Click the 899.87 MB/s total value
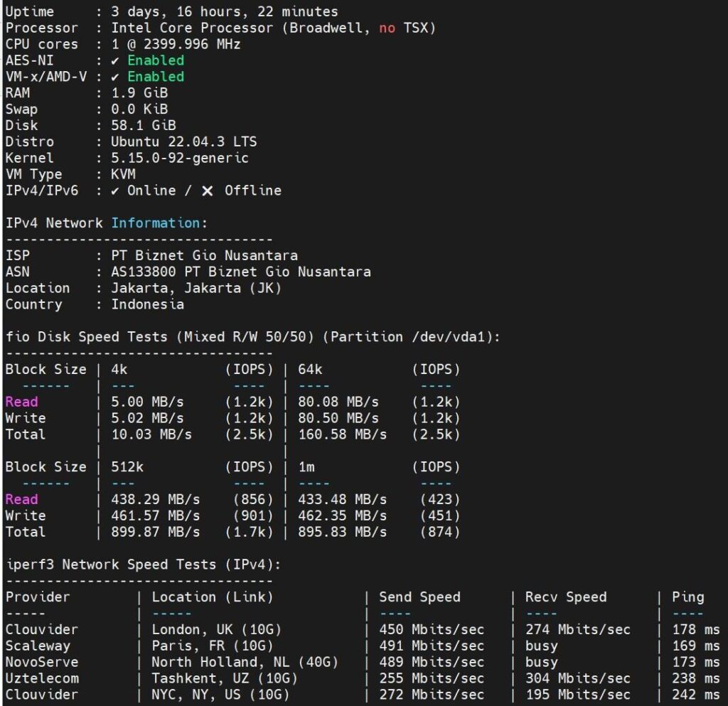This screenshot has height=706, width=728. (155, 532)
